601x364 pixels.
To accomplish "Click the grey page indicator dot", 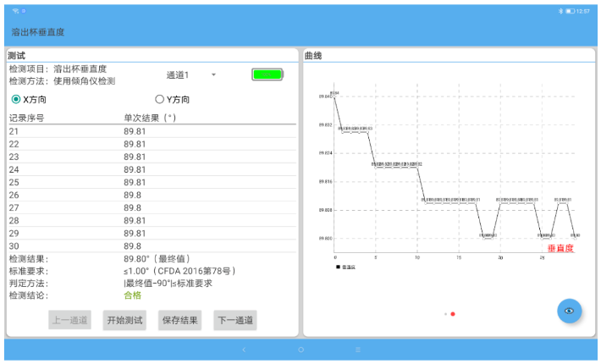I will pos(445,314).
